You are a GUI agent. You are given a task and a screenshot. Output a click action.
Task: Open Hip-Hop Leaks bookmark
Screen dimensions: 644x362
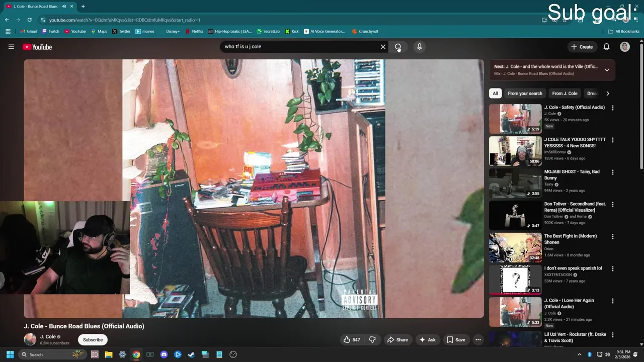(x=230, y=31)
